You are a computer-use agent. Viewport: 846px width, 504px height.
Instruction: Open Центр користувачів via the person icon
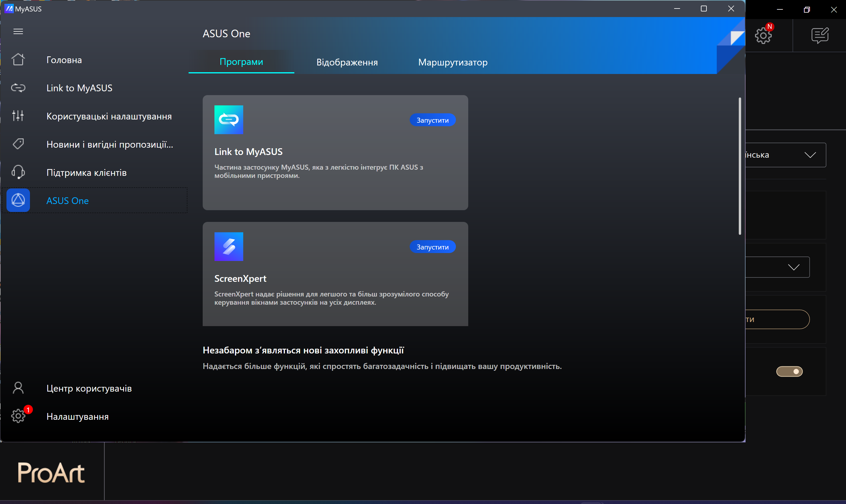tap(18, 387)
